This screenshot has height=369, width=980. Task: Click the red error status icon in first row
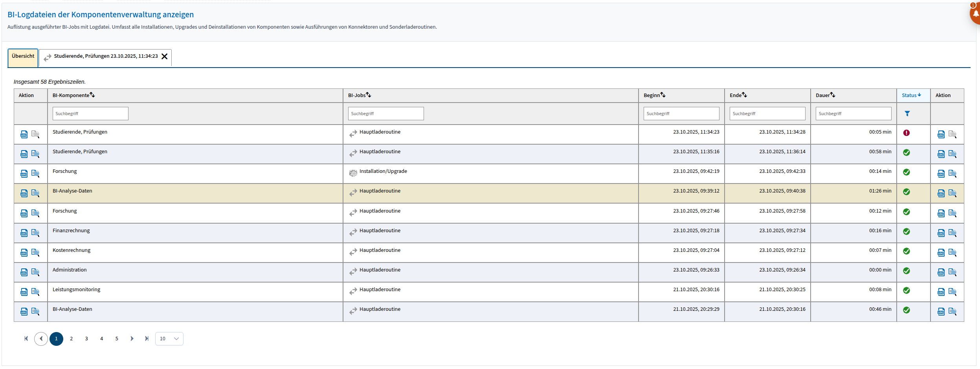(x=906, y=133)
